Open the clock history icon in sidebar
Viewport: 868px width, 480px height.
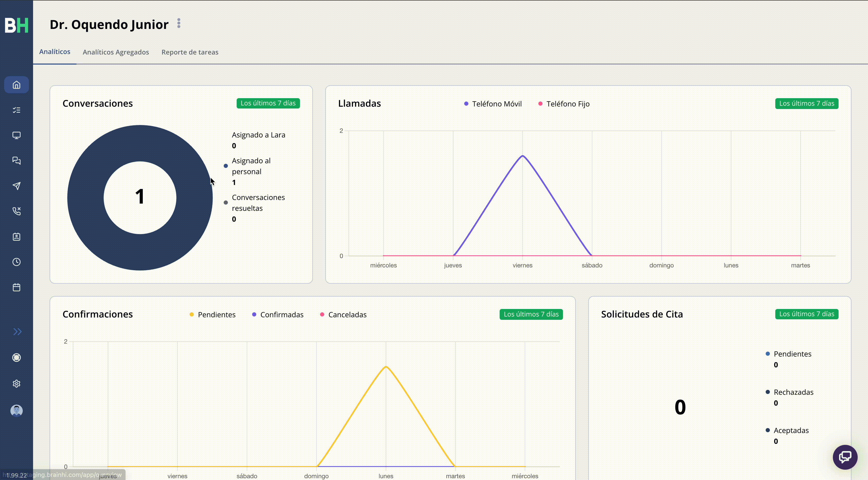pyautogui.click(x=16, y=262)
